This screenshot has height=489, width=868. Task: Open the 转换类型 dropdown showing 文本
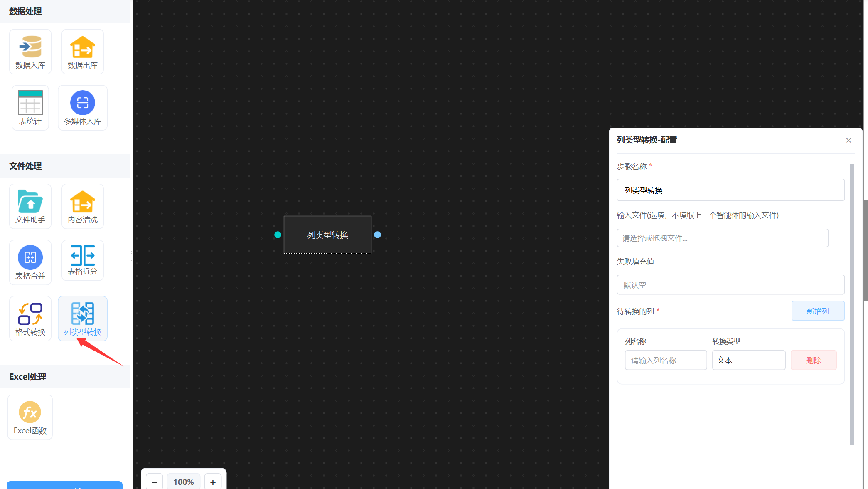[x=748, y=360]
